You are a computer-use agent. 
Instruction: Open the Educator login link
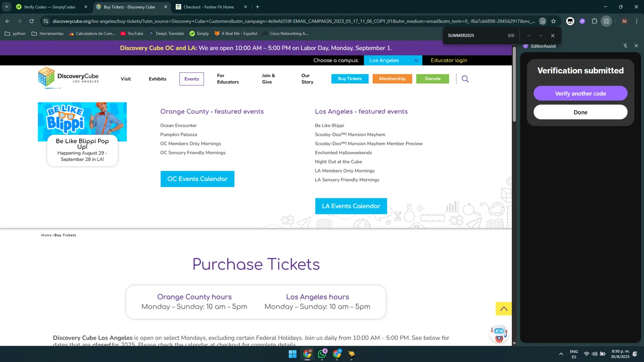click(449, 60)
